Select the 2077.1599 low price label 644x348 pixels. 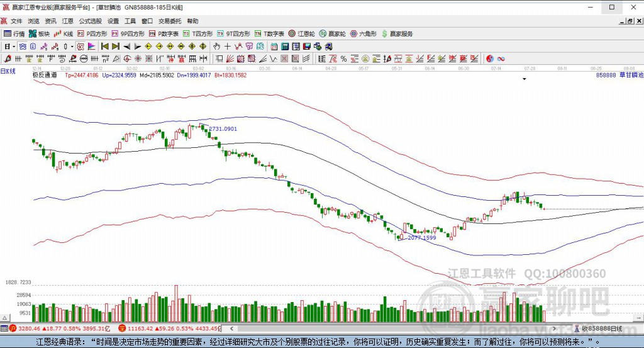click(421, 237)
